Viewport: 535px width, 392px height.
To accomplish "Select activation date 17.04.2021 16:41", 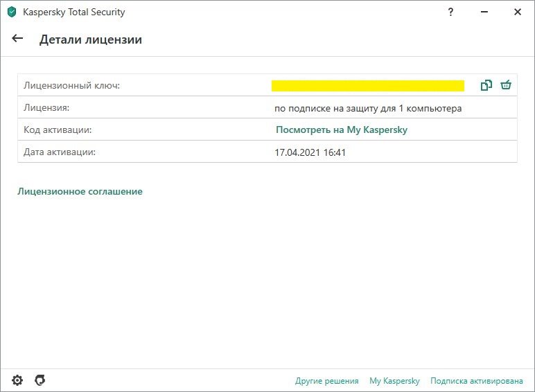I will (310, 152).
